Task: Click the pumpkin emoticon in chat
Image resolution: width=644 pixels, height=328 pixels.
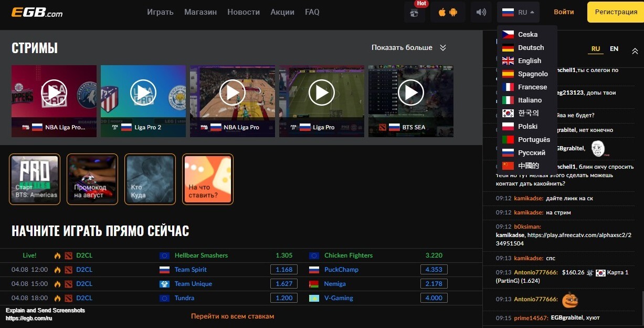Action: 570,300
